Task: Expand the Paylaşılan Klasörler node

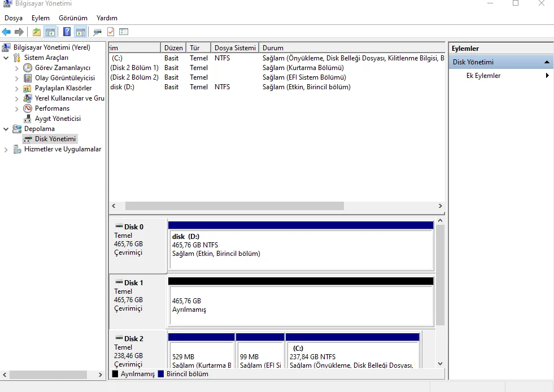Action: point(16,88)
